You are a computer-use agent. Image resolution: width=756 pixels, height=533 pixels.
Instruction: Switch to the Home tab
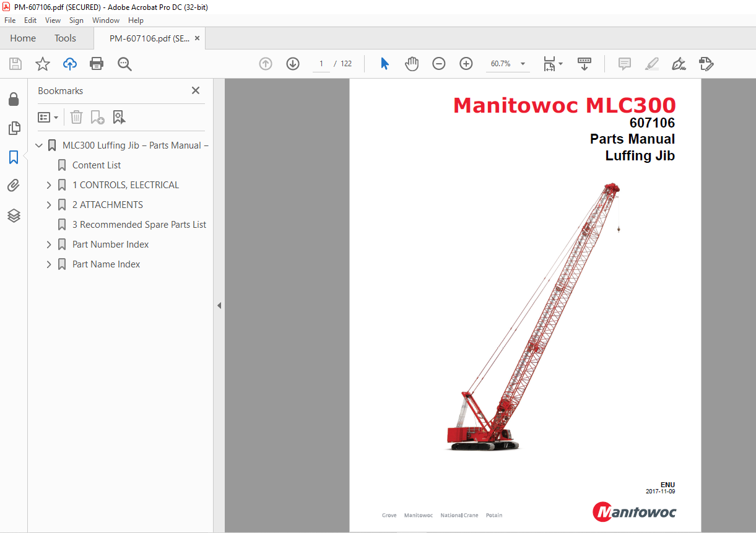23,38
